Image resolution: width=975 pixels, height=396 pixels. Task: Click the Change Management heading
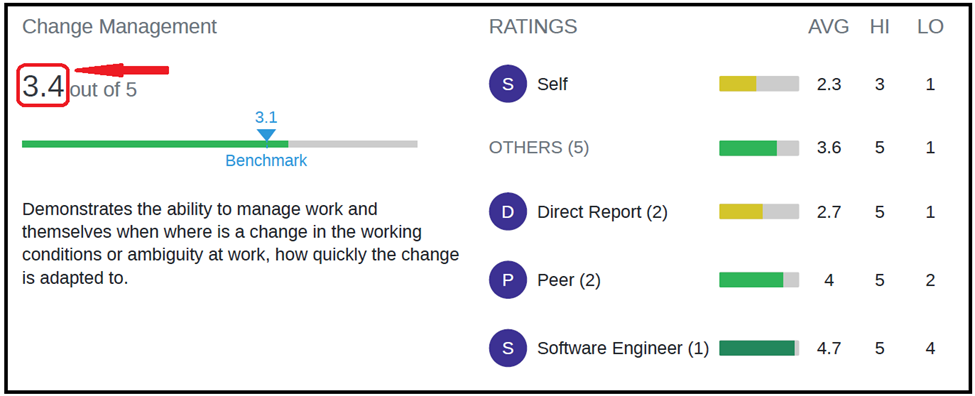coord(119,27)
